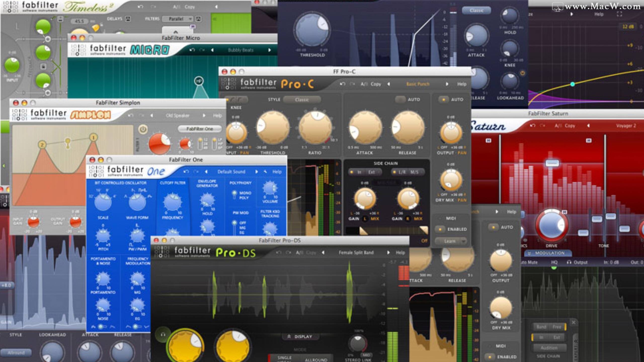This screenshot has height=362, width=644.
Task: Toggle AUTO release in the front Pro-C
Action: (x=400, y=100)
